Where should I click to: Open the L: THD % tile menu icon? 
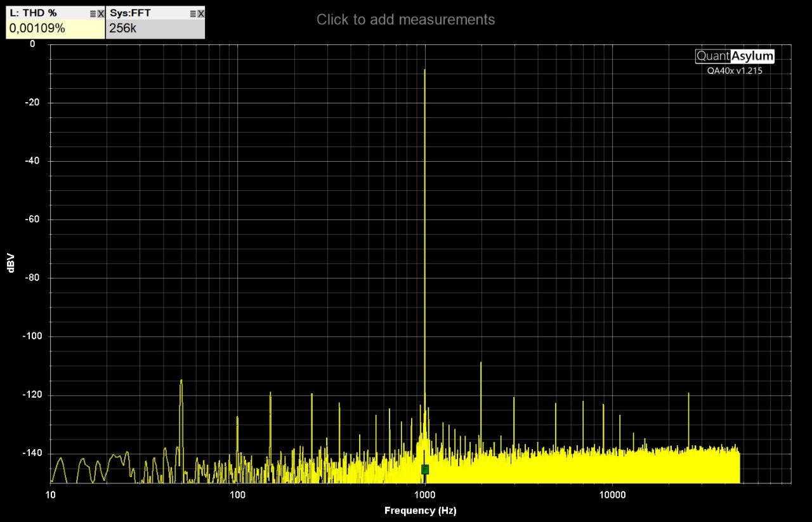(93, 13)
